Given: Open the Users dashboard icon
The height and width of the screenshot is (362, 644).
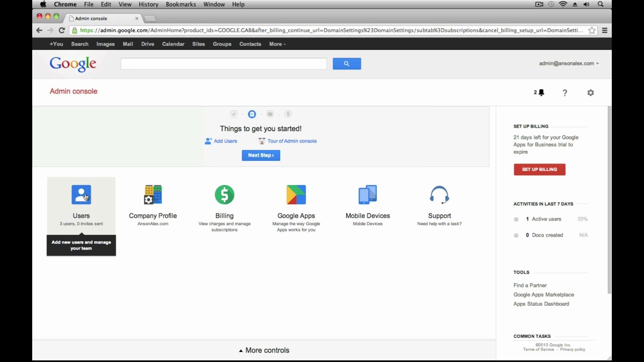Looking at the screenshot, I should pos(81,195).
